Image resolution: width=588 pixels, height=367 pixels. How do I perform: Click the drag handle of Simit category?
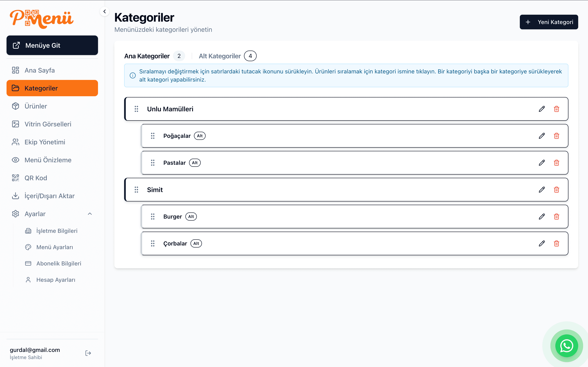point(136,190)
